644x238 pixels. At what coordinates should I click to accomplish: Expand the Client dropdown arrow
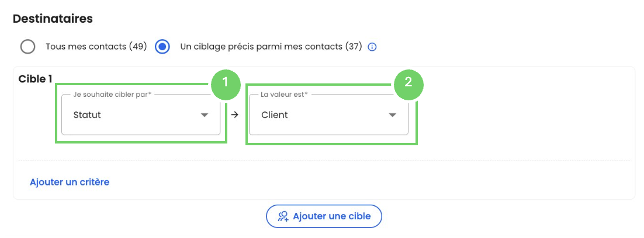(x=393, y=115)
